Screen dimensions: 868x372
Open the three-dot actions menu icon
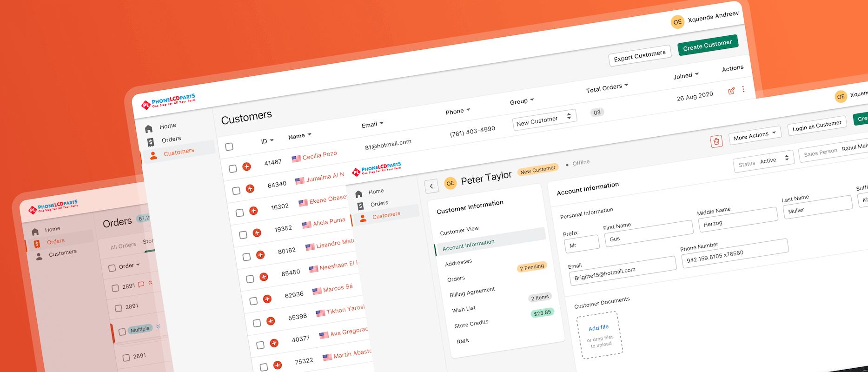[x=743, y=89]
